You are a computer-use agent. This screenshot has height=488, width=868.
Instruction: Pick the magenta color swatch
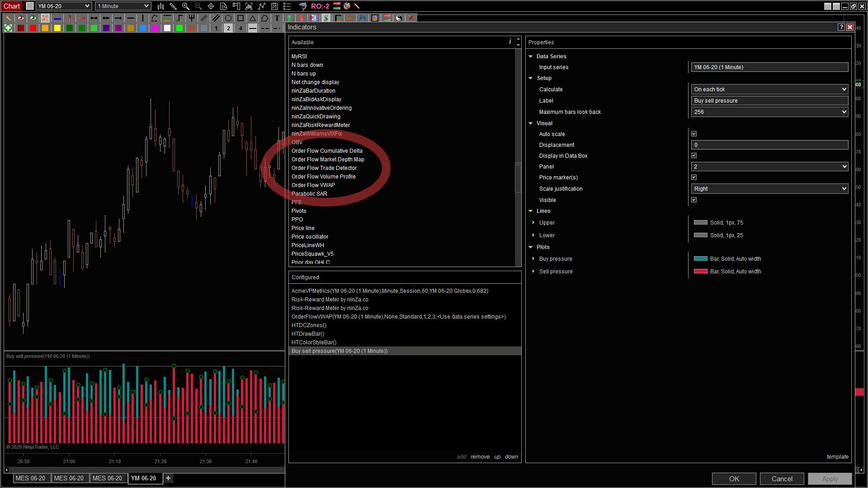155,28
